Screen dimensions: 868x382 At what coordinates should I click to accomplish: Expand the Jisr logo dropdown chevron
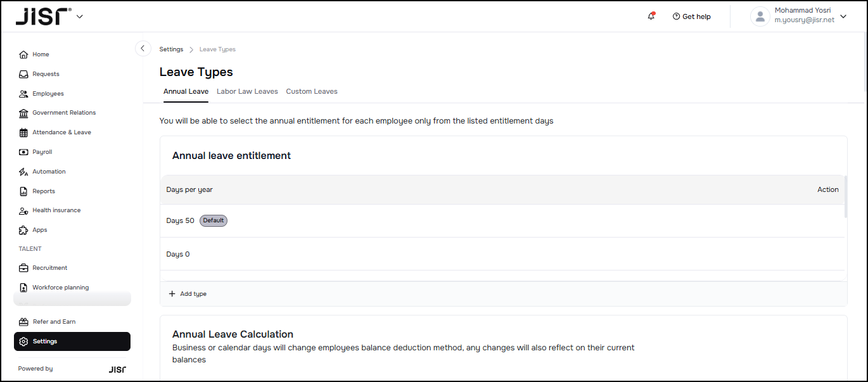pos(79,16)
